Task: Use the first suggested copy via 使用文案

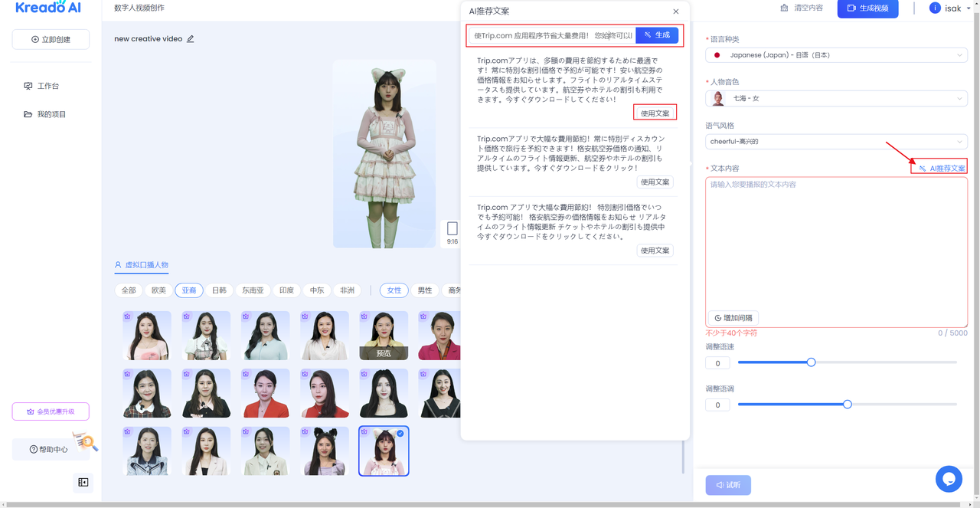Action: (655, 113)
